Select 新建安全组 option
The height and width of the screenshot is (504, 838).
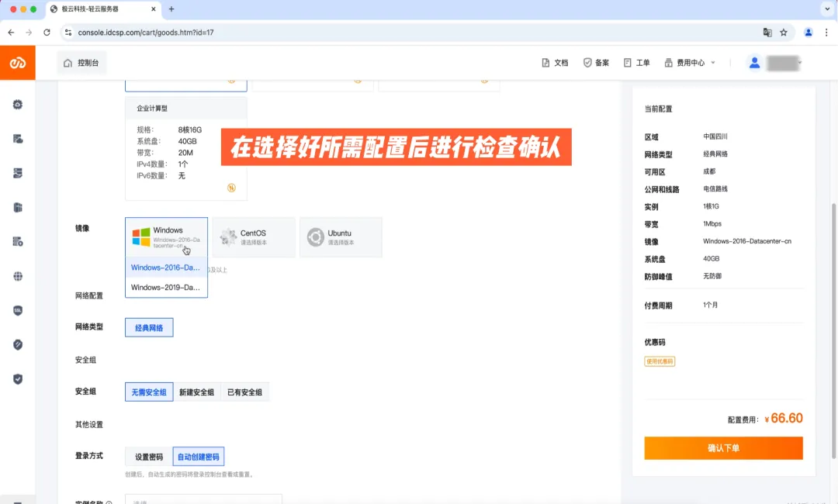tap(196, 392)
